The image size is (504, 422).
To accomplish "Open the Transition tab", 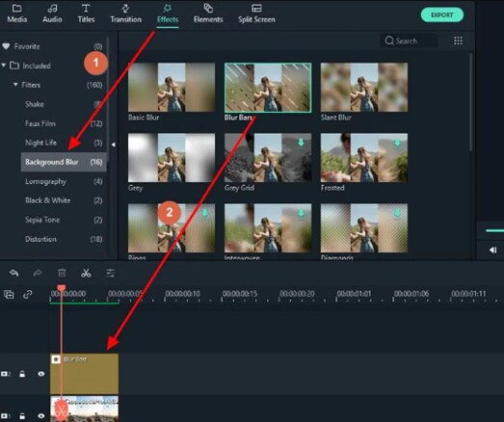I will coord(125,13).
